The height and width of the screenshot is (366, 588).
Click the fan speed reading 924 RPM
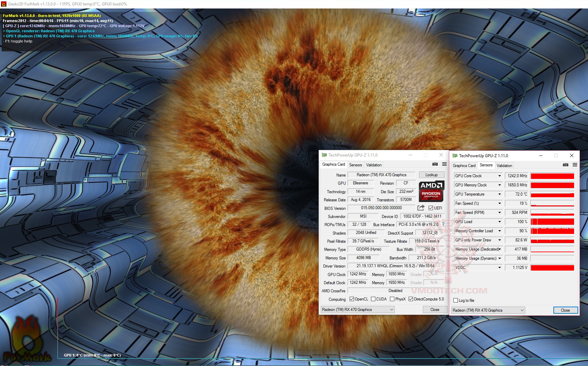[517, 213]
